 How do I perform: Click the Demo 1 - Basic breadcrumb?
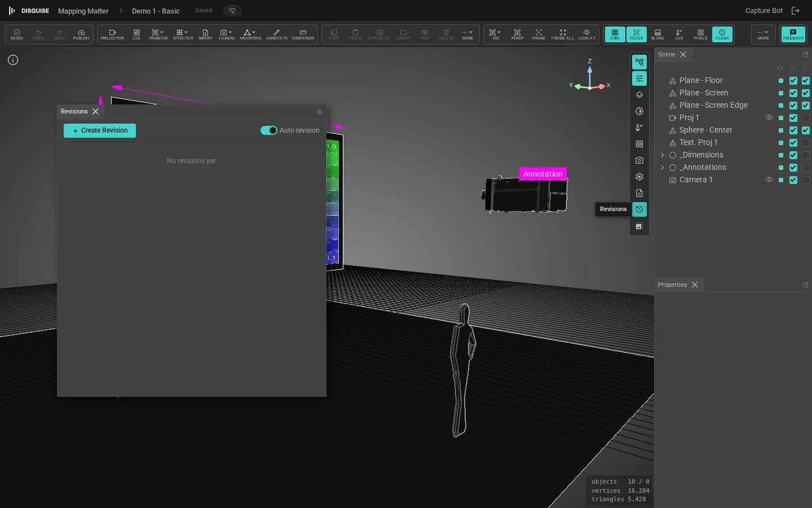pyautogui.click(x=156, y=11)
